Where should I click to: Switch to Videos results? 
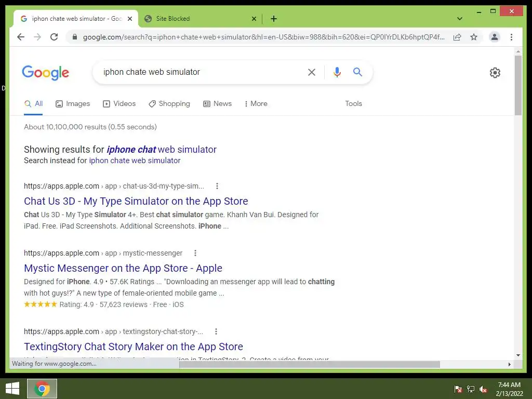(x=119, y=104)
